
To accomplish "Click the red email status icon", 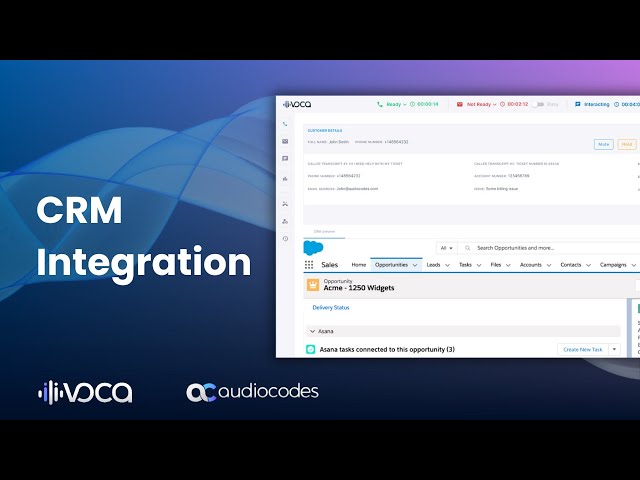I will coord(460,104).
